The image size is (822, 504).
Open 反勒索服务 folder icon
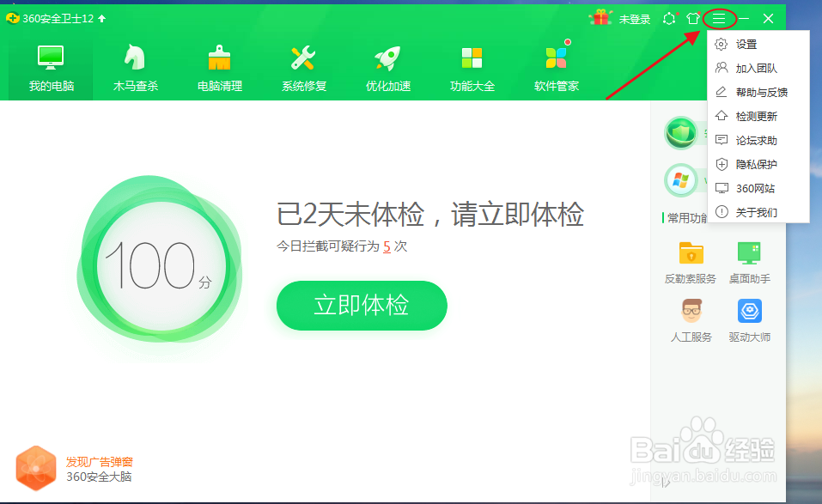691,253
